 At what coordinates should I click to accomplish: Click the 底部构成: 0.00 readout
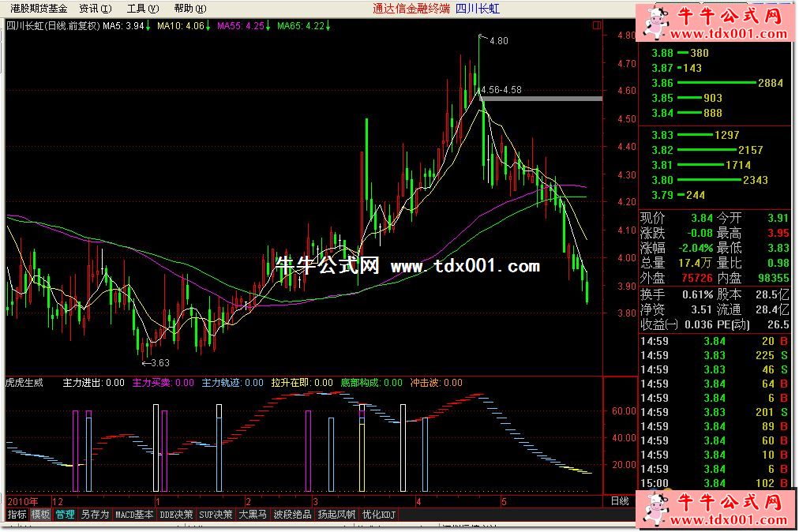pos(372,383)
